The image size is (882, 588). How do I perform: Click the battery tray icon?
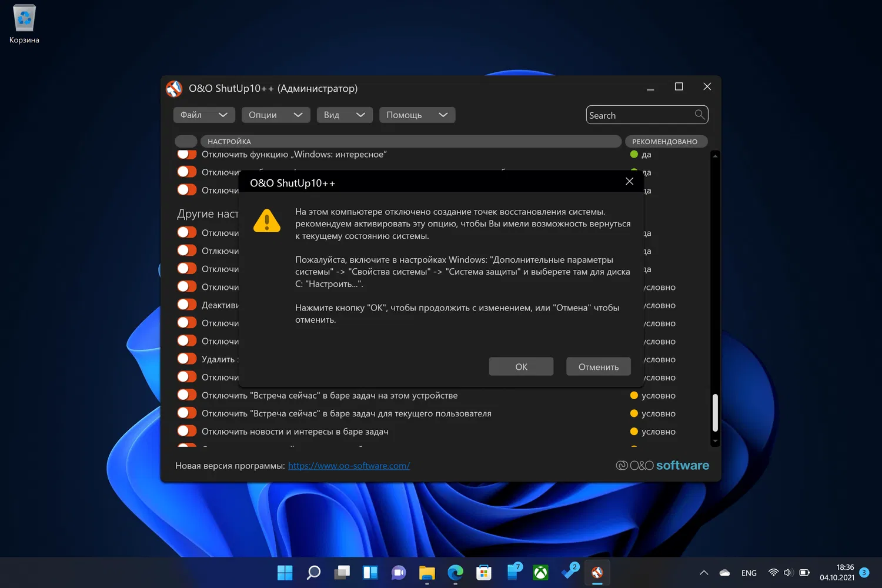[804, 573]
